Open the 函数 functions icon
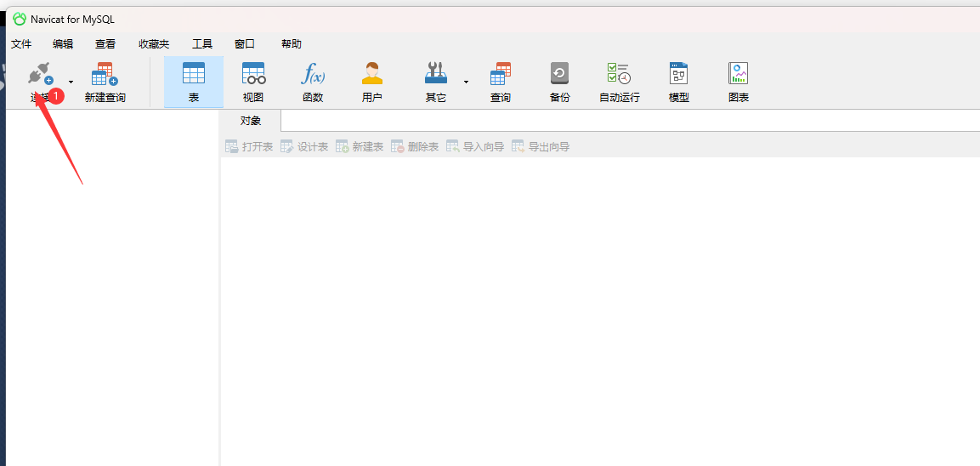This screenshot has height=466, width=980. click(313, 74)
